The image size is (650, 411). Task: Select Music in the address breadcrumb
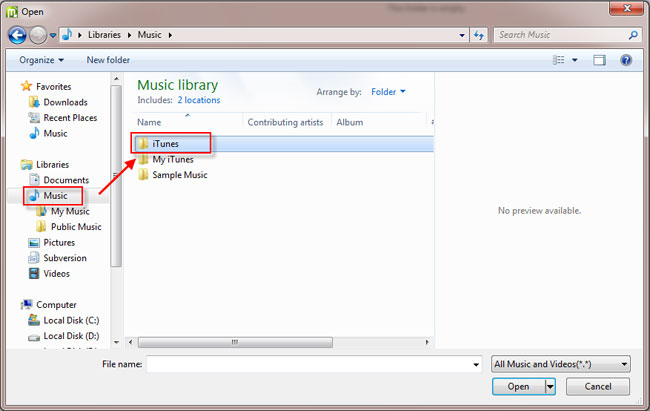[149, 35]
